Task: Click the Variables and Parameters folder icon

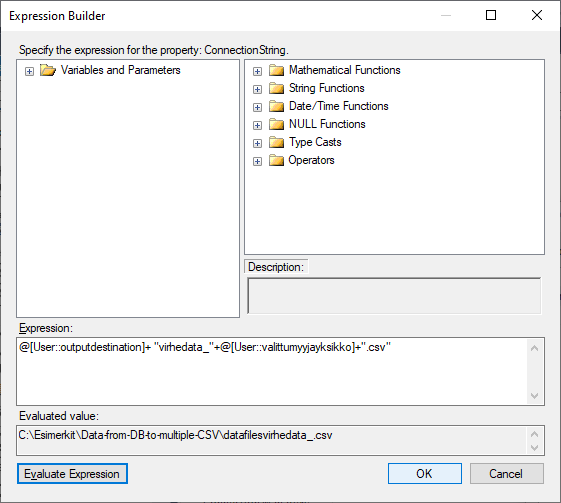Action: pyautogui.click(x=48, y=70)
